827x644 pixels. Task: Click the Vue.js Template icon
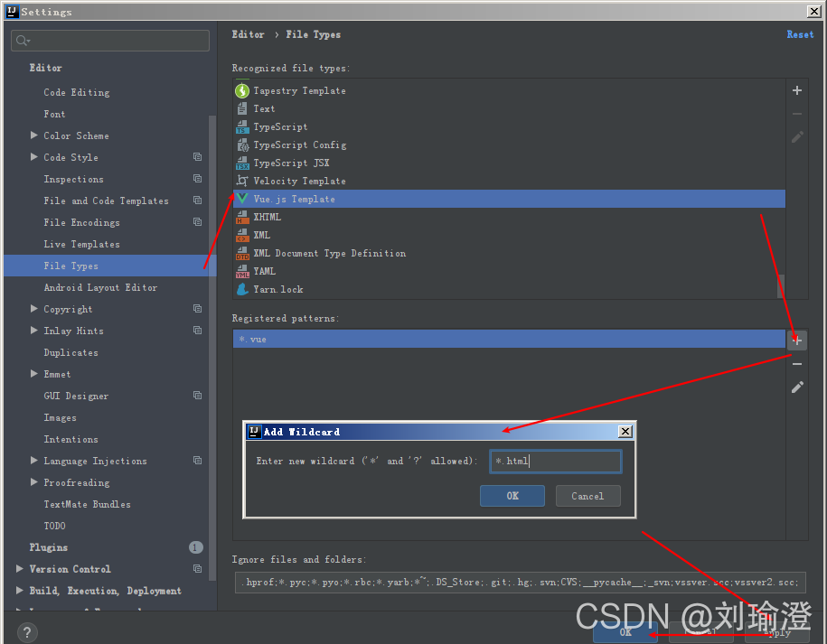pos(242,199)
